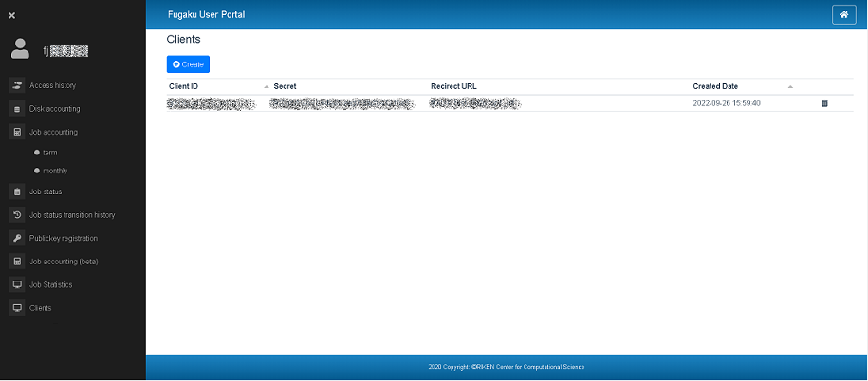The image size is (868, 381).
Task: Open Job accounting (beta) page
Action: [63, 261]
